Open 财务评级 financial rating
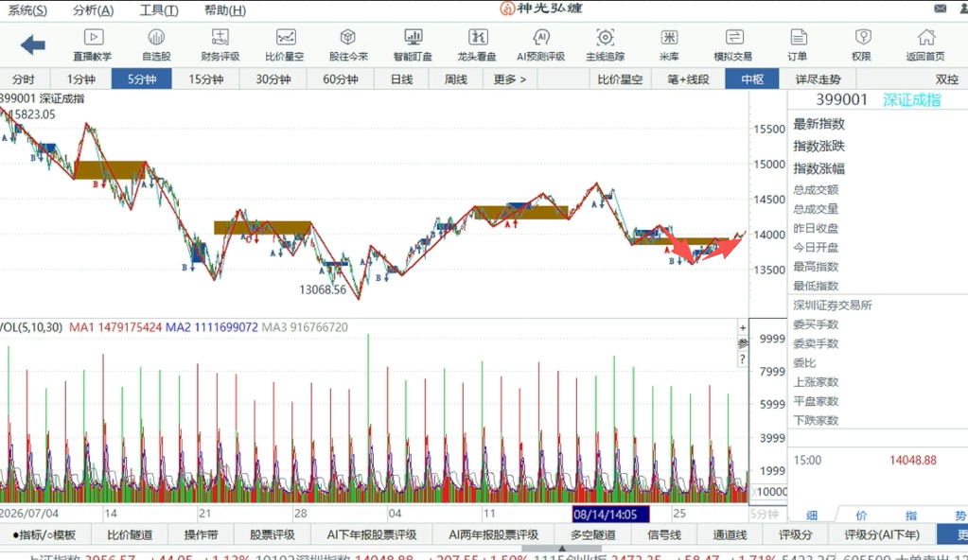 point(220,45)
